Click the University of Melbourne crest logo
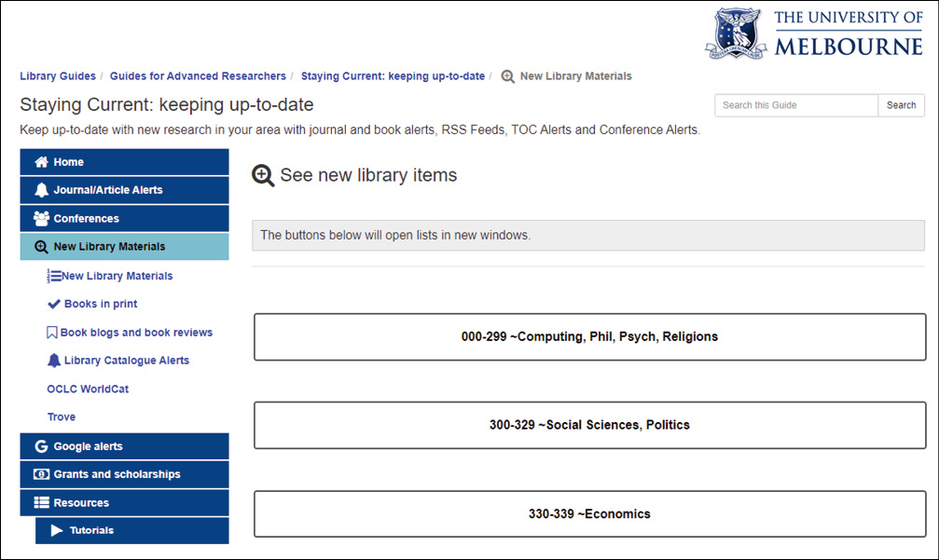Image resolution: width=939 pixels, height=560 pixels. coord(736,34)
